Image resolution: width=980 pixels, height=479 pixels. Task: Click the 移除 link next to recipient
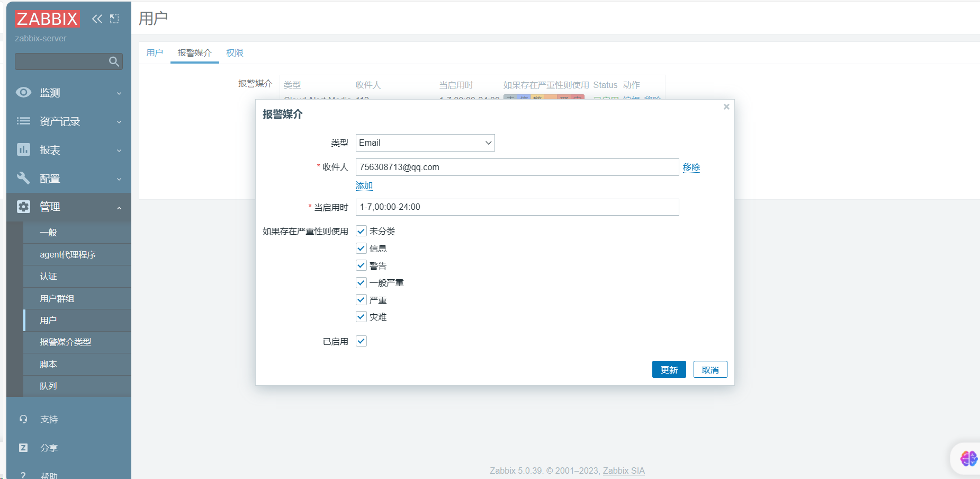[x=691, y=167]
